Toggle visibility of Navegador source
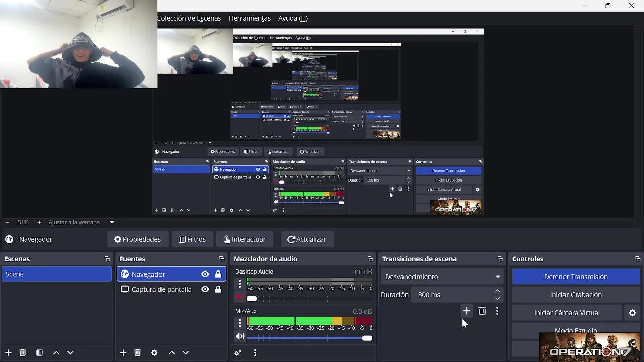Screen dimensions: 644x362 [205, 274]
